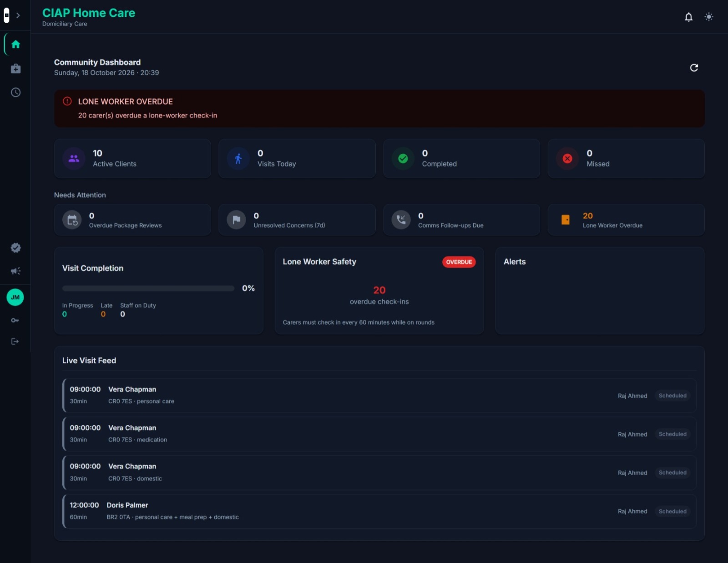Click the 20 overdue check-ins count

[379, 290]
